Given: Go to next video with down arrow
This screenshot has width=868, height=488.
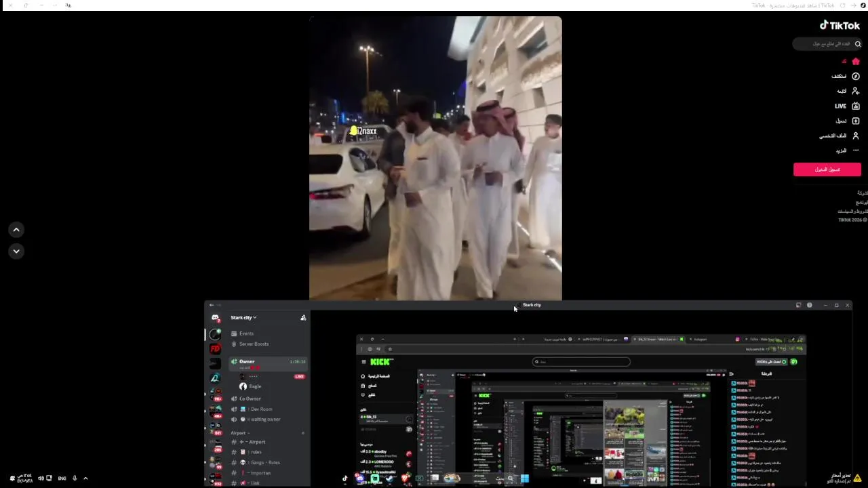Looking at the screenshot, I should pyautogui.click(x=16, y=251).
